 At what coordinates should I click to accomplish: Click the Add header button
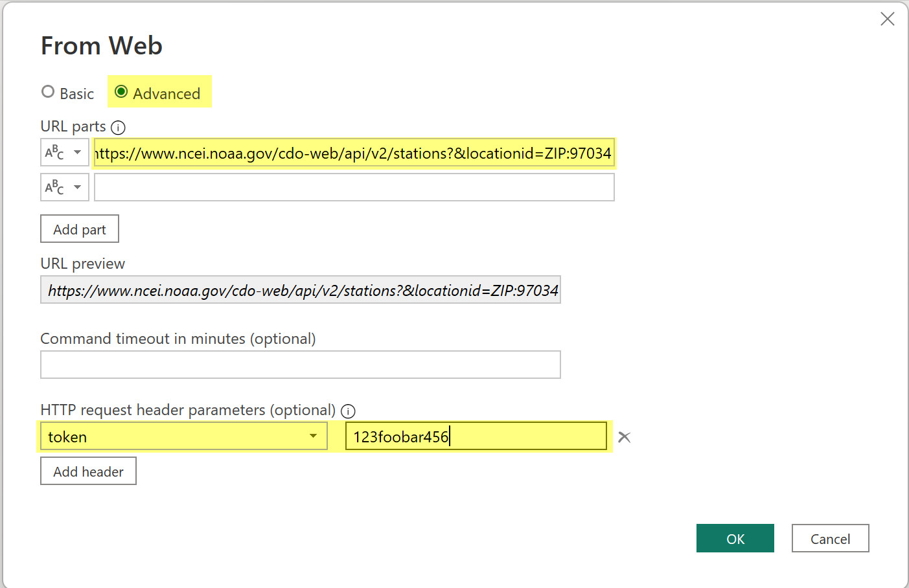(x=88, y=471)
